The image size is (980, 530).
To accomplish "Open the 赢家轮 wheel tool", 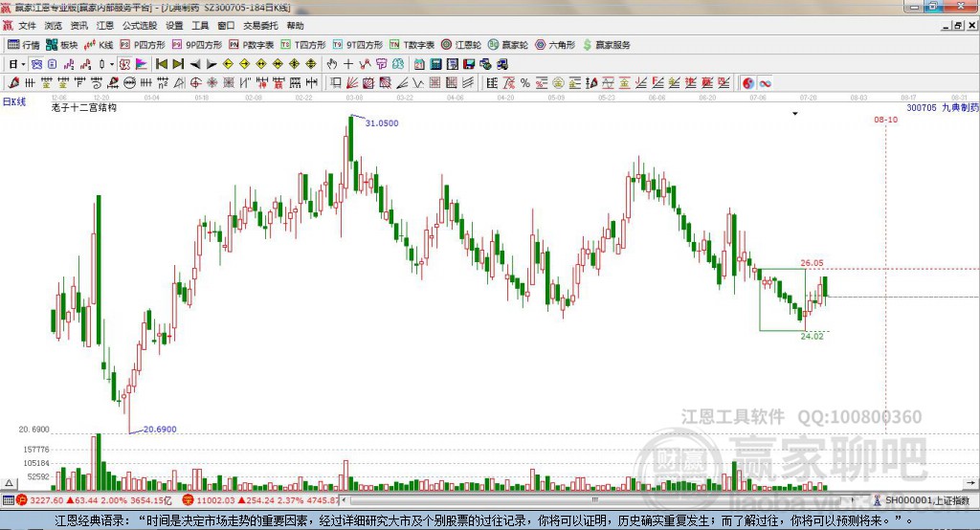I will [508, 44].
